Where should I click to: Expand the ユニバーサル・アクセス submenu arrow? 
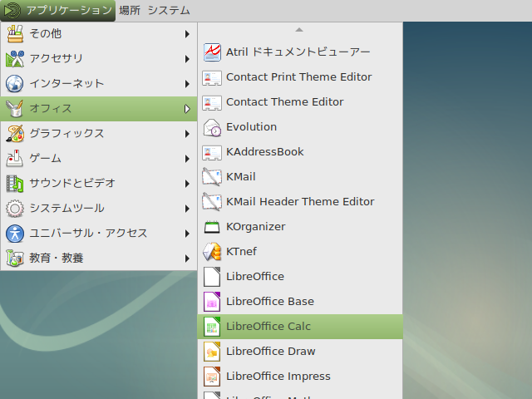click(187, 234)
